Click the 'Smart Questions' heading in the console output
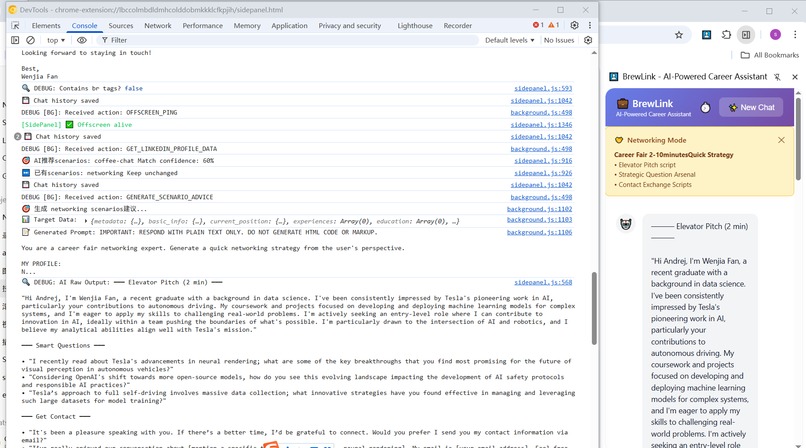Screen dimensions: 806x448 pyautogui.click(x=63, y=346)
